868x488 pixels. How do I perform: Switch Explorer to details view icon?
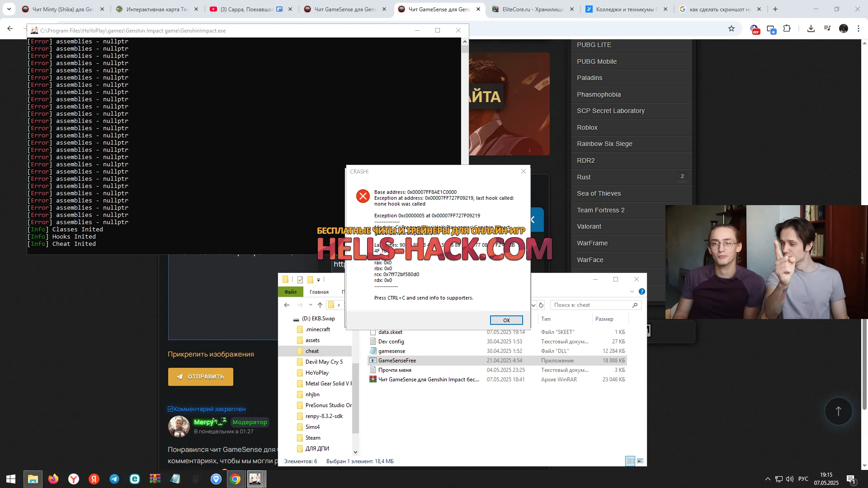pyautogui.click(x=630, y=461)
